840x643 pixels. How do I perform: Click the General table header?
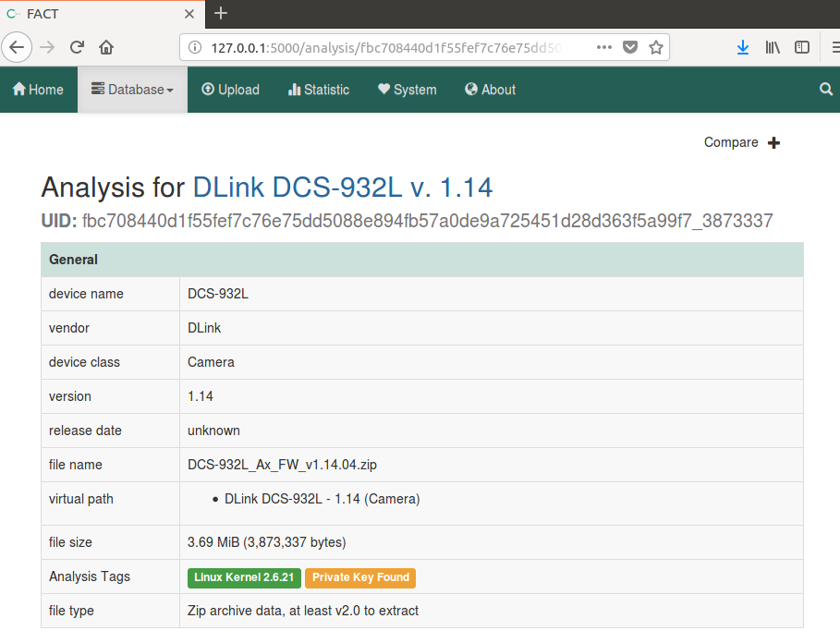(422, 260)
